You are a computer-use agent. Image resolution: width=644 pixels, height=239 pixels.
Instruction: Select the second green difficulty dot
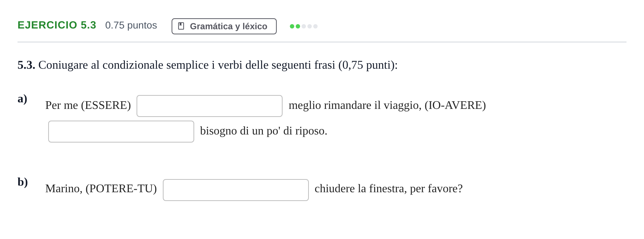[298, 26]
